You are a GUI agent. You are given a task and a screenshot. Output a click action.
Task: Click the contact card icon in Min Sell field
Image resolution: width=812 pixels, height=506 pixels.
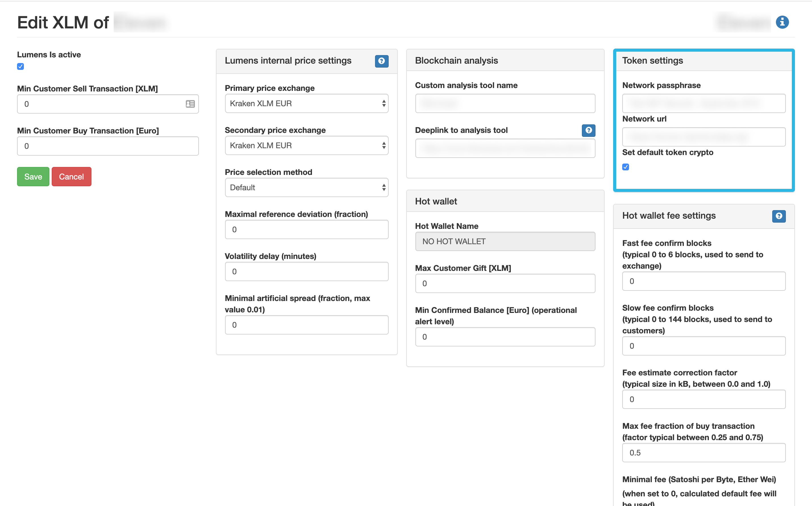point(190,104)
